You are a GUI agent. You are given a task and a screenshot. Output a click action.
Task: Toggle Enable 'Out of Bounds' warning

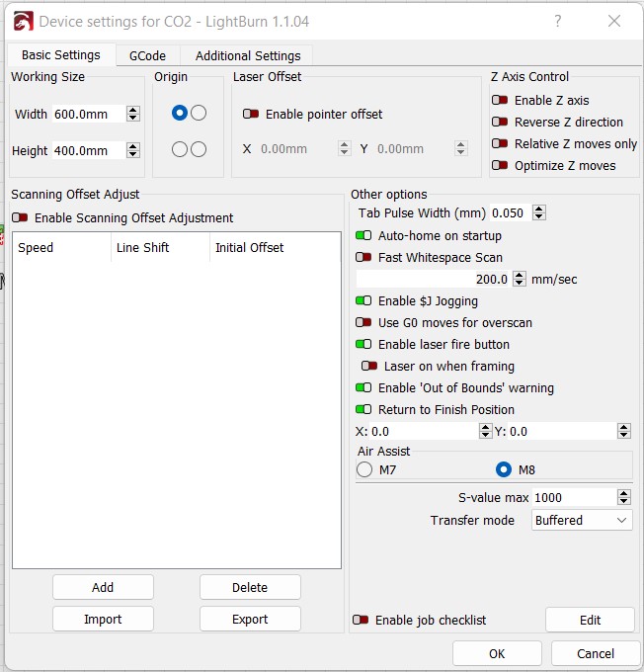pyautogui.click(x=363, y=387)
